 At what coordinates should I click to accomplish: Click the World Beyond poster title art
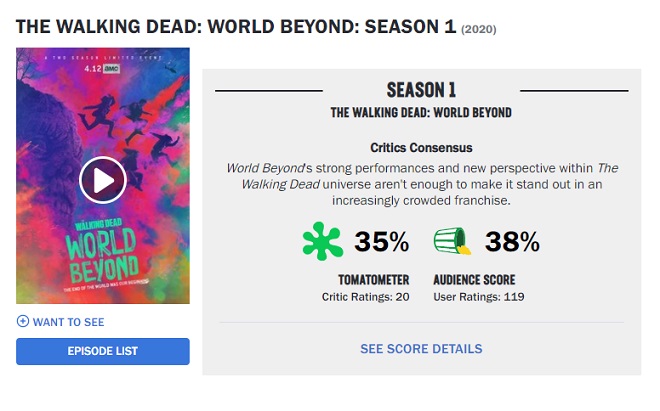tap(102, 255)
